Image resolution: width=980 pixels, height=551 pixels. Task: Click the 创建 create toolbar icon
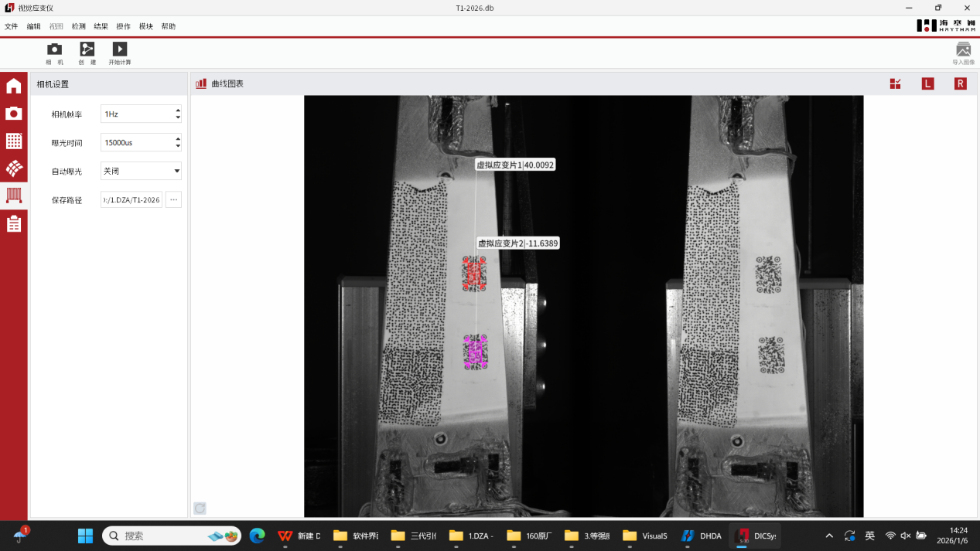tap(87, 49)
